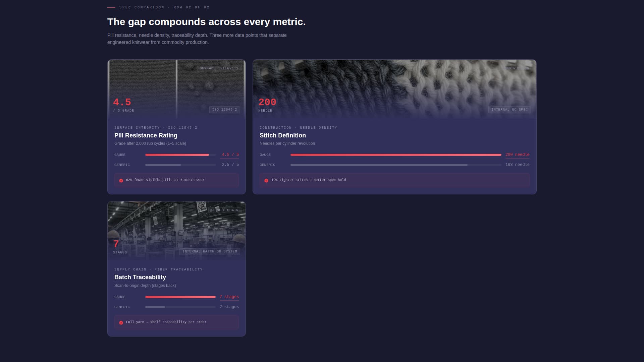Click the INTERNAL QC SPEC badge
This screenshot has height=362, width=644.
click(509, 110)
